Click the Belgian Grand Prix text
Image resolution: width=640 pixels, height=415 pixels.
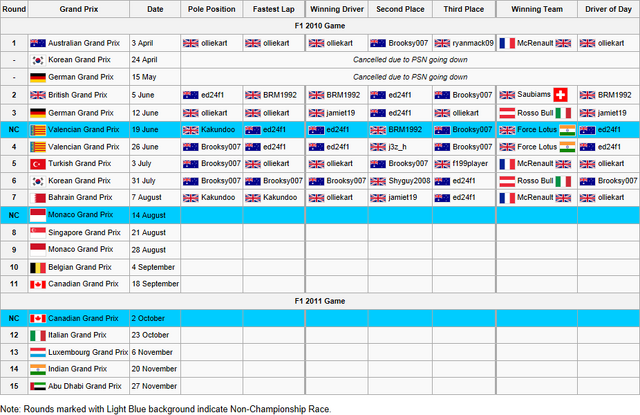pyautogui.click(x=80, y=267)
